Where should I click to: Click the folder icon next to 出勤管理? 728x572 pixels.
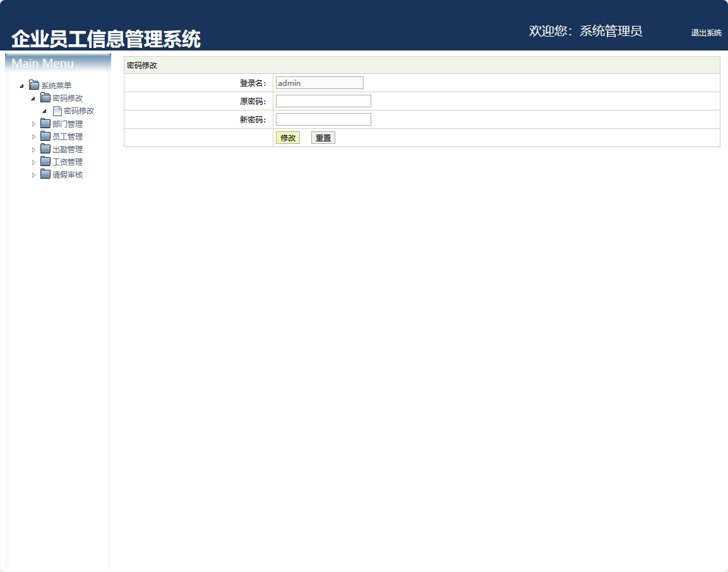pyautogui.click(x=45, y=149)
